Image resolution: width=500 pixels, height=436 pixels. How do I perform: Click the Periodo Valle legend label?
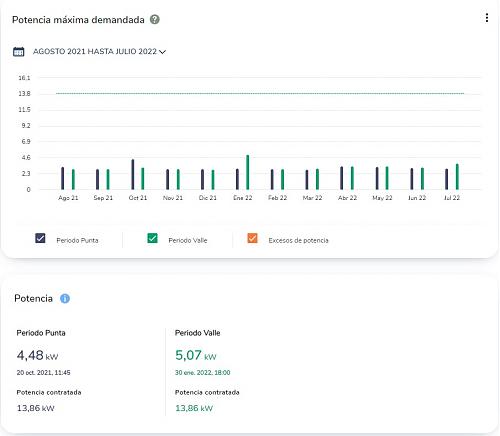(x=188, y=240)
